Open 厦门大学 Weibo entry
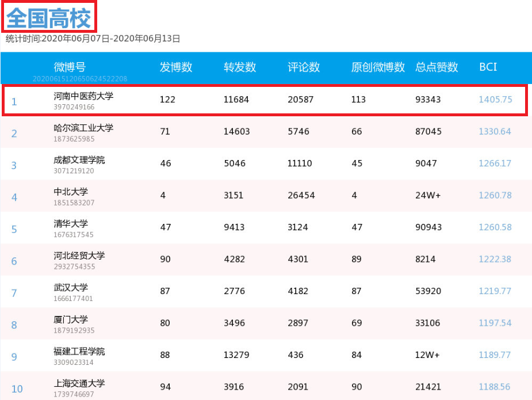 coord(71,319)
